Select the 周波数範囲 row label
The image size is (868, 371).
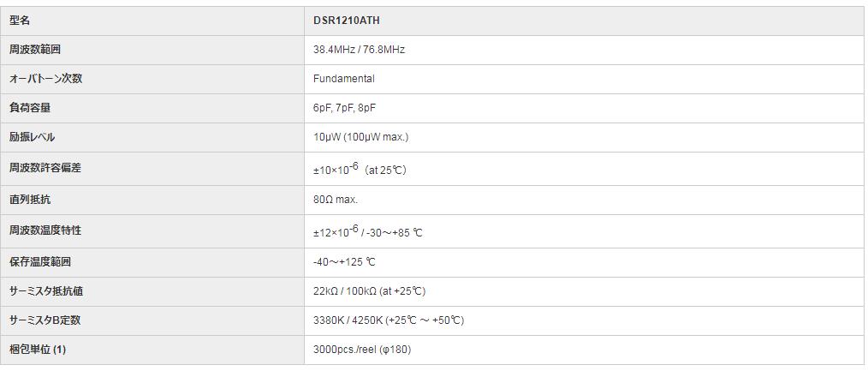click(x=34, y=50)
